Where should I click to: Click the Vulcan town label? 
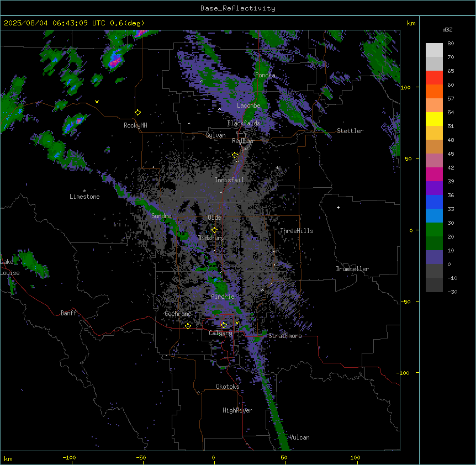tap(299, 437)
